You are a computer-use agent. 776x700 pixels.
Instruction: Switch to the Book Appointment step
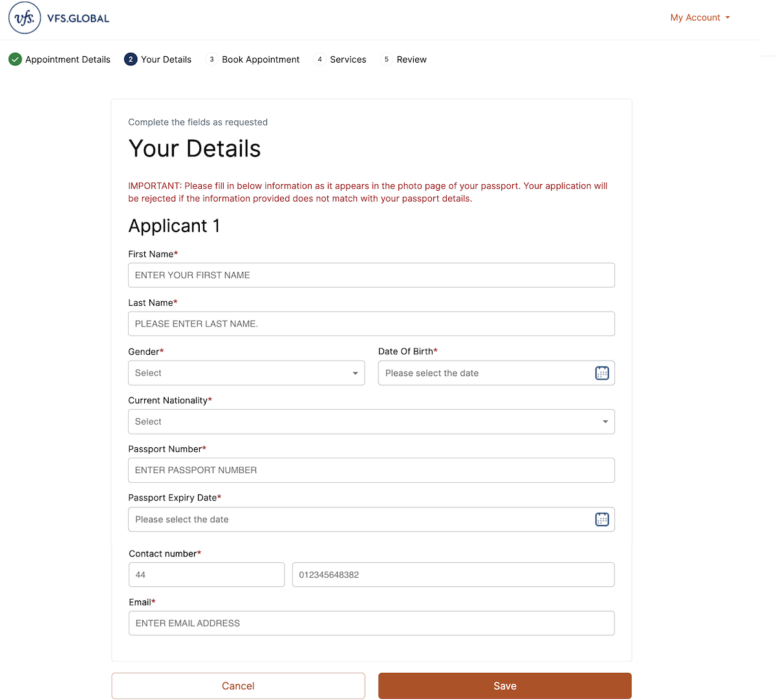260,59
